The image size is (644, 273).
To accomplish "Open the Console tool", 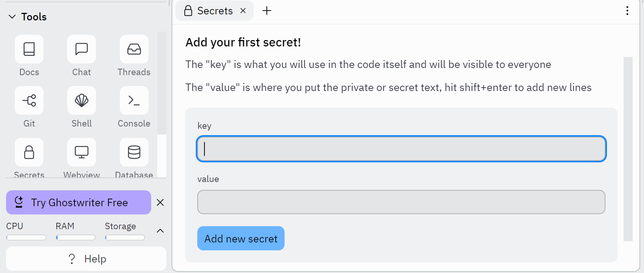I will click(x=134, y=101).
